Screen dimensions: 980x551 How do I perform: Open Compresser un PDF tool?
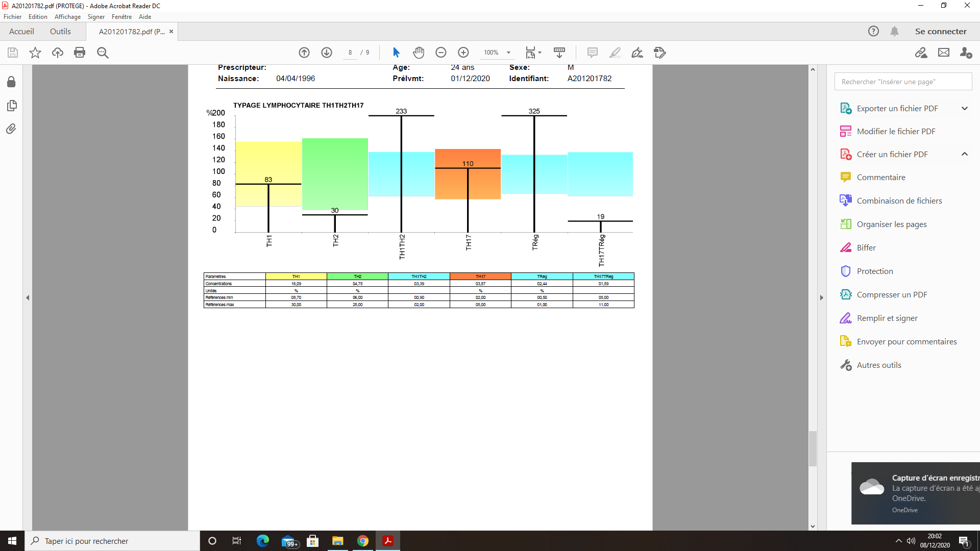pyautogui.click(x=891, y=295)
